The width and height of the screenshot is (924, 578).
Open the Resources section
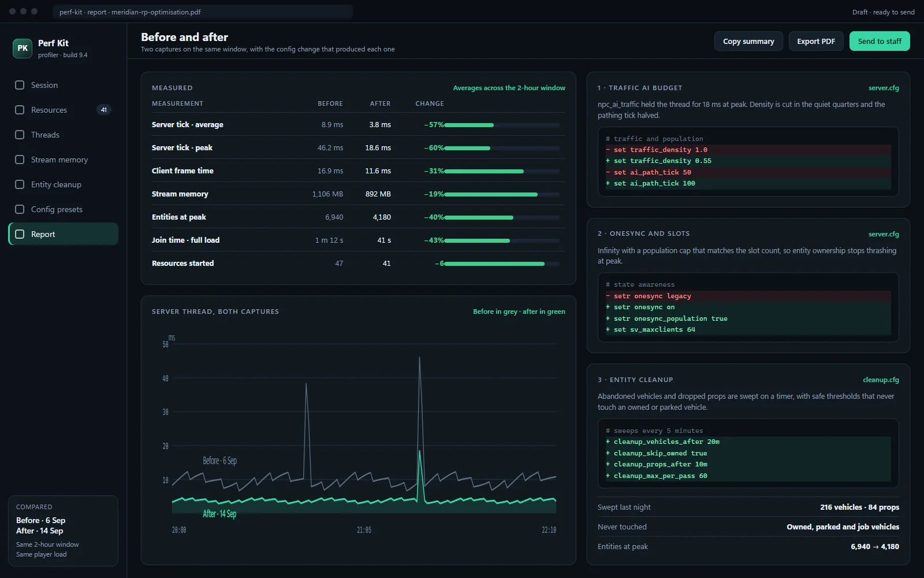click(64, 110)
